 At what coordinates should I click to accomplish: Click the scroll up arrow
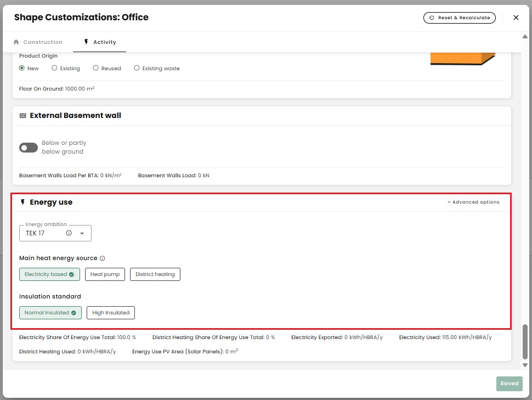click(x=525, y=37)
